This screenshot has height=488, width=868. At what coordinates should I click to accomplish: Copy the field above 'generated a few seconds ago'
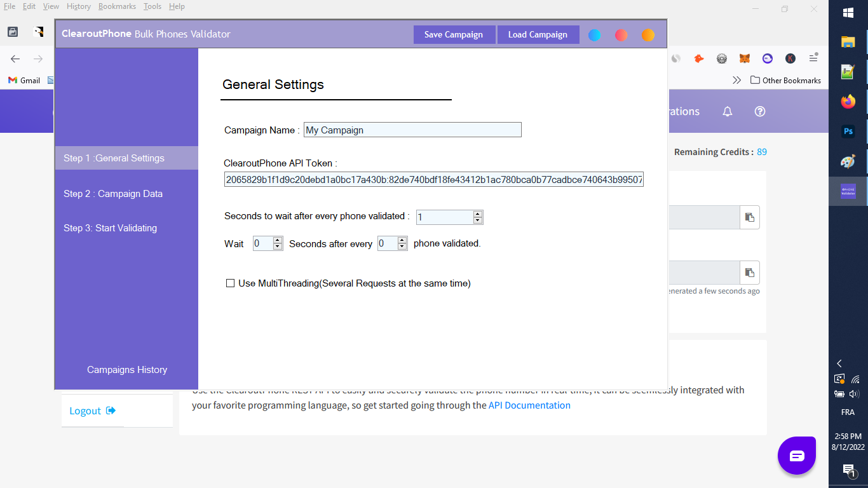pyautogui.click(x=750, y=273)
